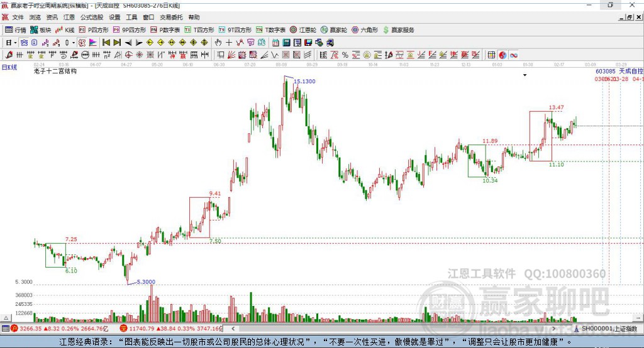Open the 文件 menu
This screenshot has width=644, height=348.
(18, 17)
